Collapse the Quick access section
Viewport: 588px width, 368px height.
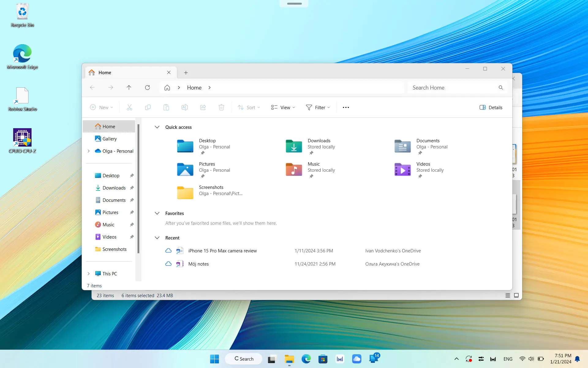coord(157,127)
